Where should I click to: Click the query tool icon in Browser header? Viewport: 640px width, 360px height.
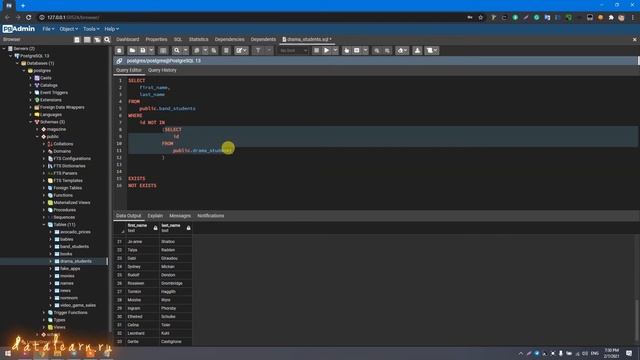(77, 40)
